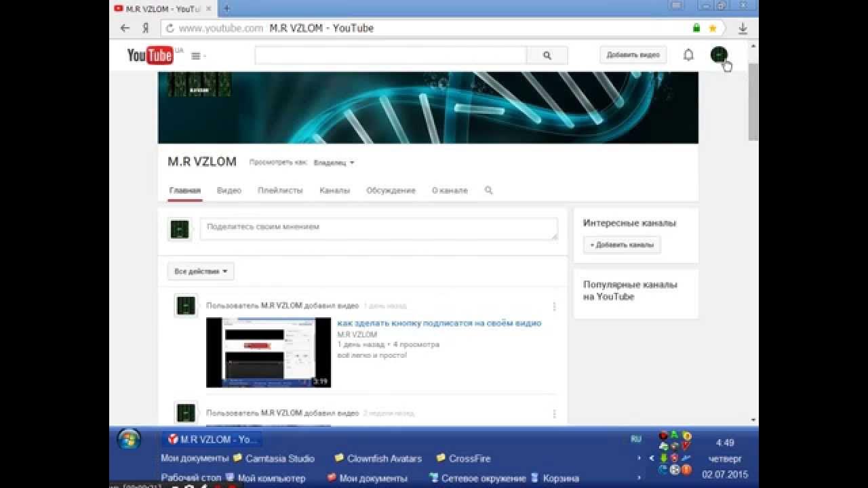Image resolution: width=868 pixels, height=488 pixels.
Task: Click the 3:19 video thumbnail
Action: (269, 352)
